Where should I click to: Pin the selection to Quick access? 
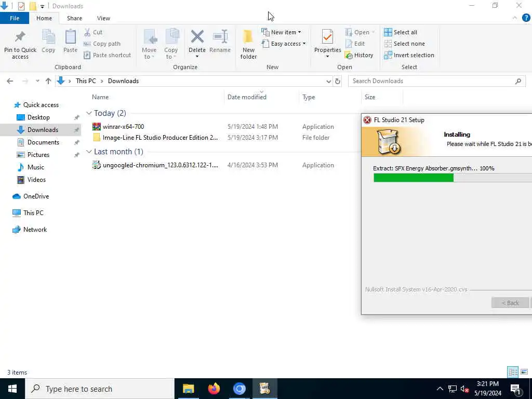point(20,45)
